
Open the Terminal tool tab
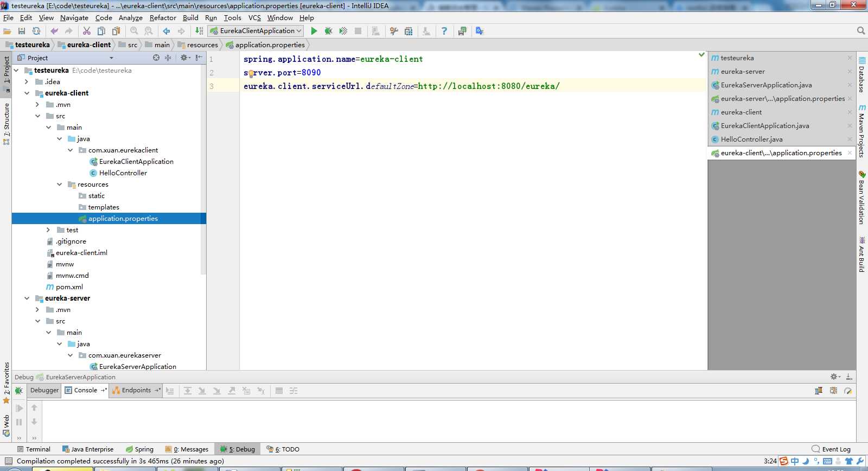pos(34,449)
